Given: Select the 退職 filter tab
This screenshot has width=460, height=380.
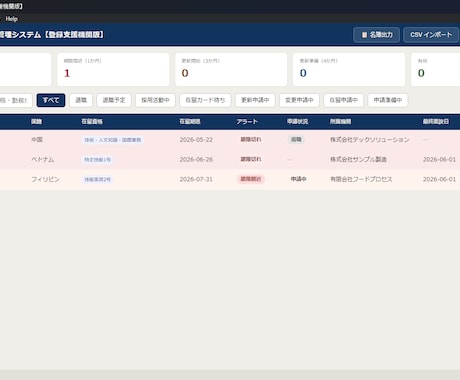Looking at the screenshot, I should tap(81, 100).
